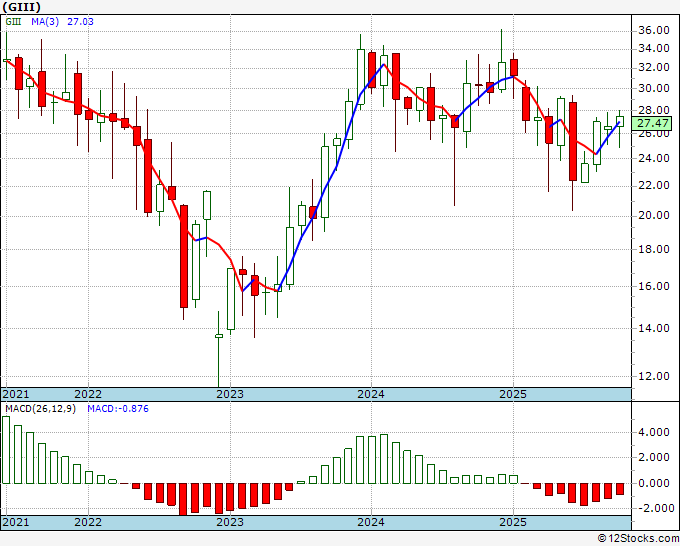This screenshot has height=546, width=680.
Task: Click the MACD(26,12,9) indicator label
Action: [40, 409]
